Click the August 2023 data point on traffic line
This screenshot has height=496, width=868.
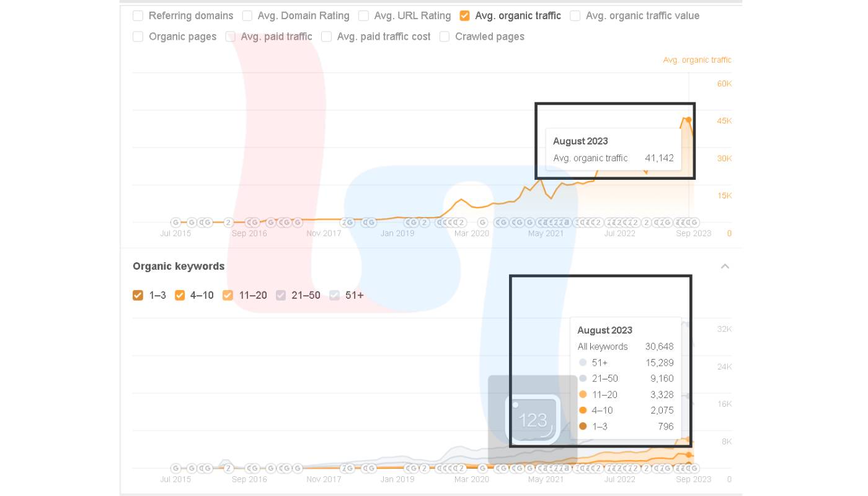pos(688,120)
